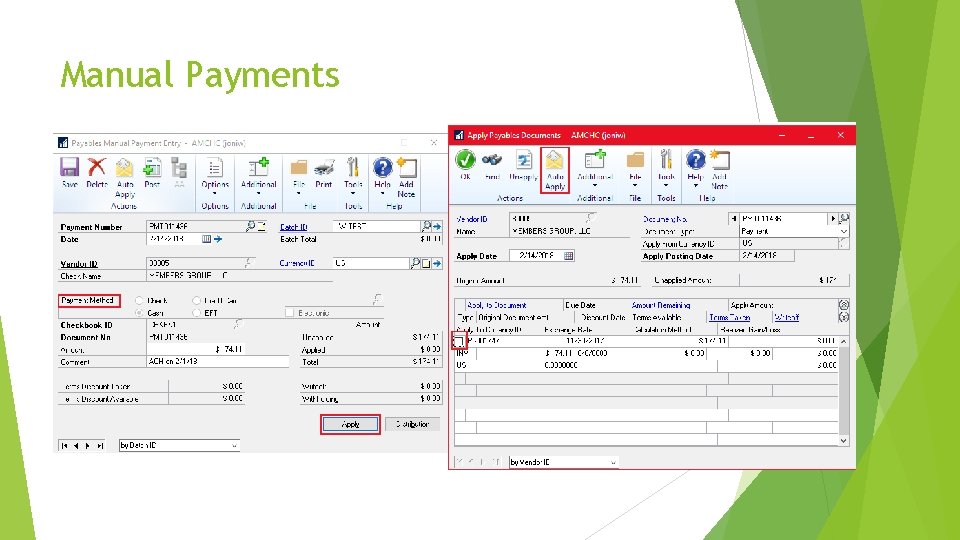Click Auto Apply in Apply Payables Documents

coord(555,170)
